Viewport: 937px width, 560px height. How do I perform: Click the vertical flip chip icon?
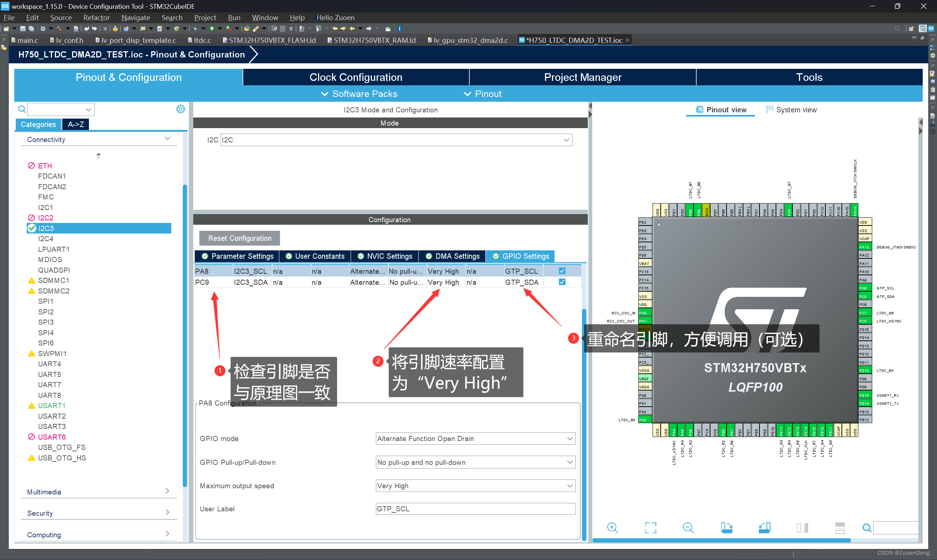840,527
